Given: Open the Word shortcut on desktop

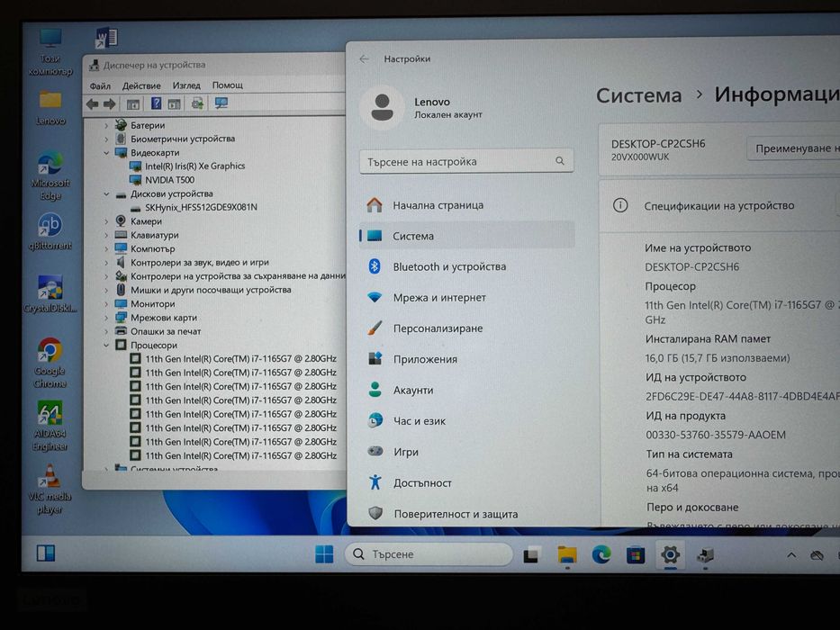Looking at the screenshot, I should (x=106, y=39).
